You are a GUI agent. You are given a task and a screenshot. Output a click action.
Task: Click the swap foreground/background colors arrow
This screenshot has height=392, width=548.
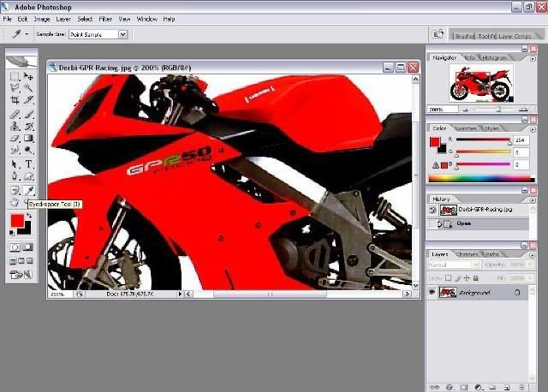coord(28,216)
